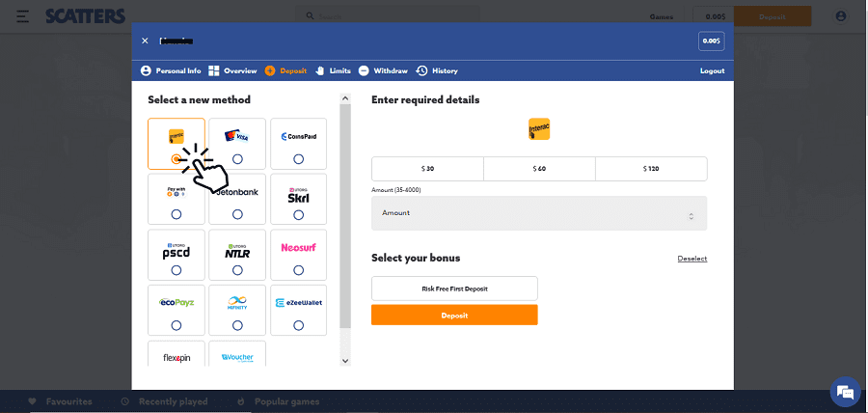Click the background header Deposit button

point(773,16)
